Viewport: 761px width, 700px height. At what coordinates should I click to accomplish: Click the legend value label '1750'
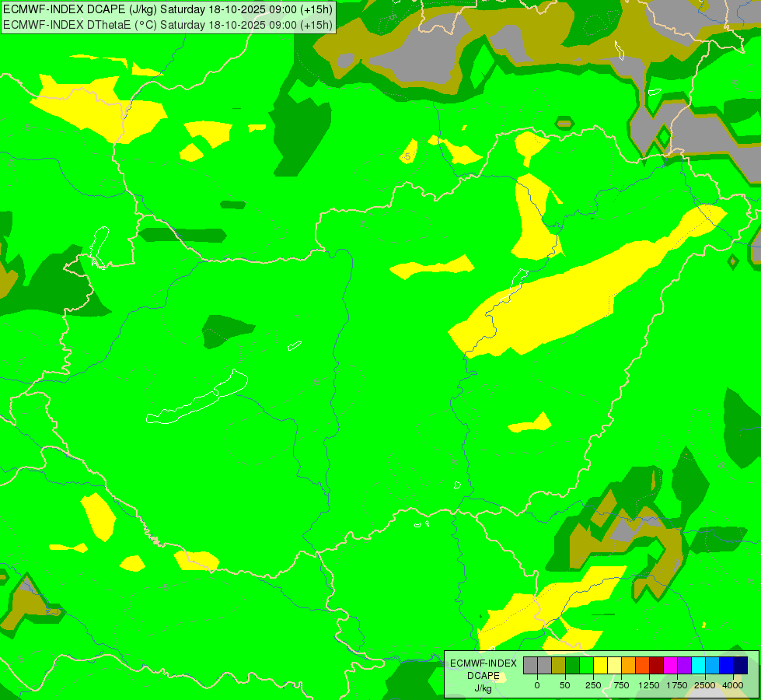[677, 685]
